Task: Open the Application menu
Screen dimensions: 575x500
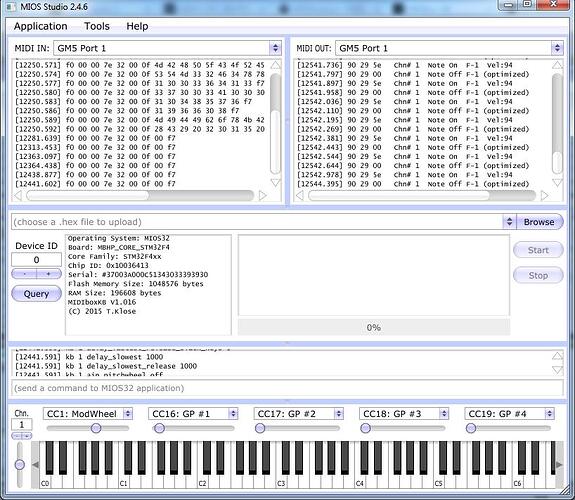Action: (40, 26)
